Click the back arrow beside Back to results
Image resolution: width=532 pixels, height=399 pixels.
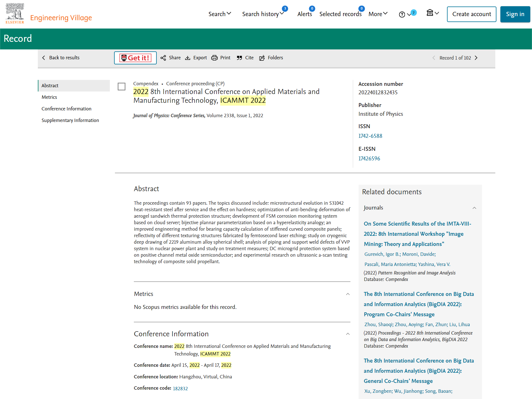click(x=43, y=58)
